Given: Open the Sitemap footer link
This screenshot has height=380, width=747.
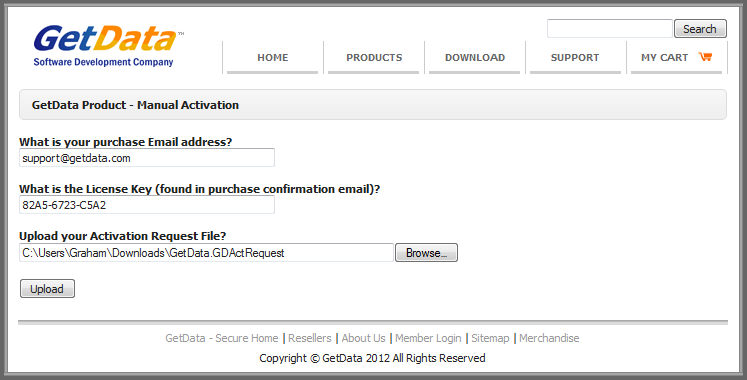Looking at the screenshot, I should 490,338.
